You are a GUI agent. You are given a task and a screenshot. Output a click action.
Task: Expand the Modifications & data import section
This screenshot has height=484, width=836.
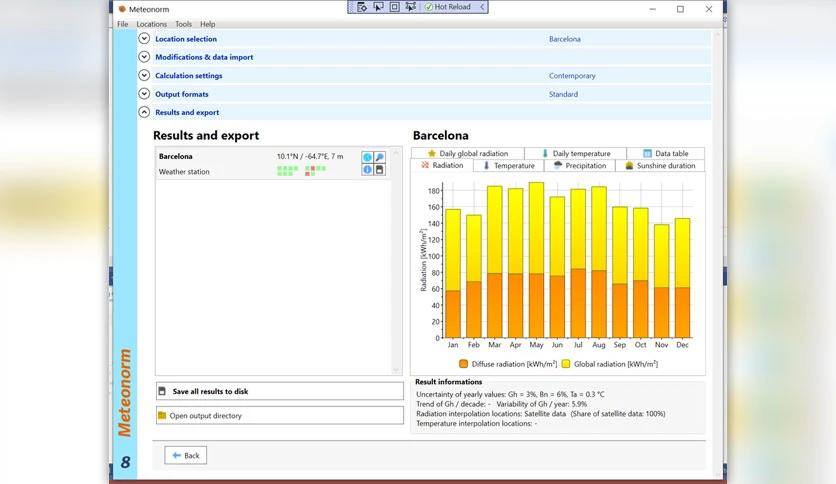tap(144, 57)
